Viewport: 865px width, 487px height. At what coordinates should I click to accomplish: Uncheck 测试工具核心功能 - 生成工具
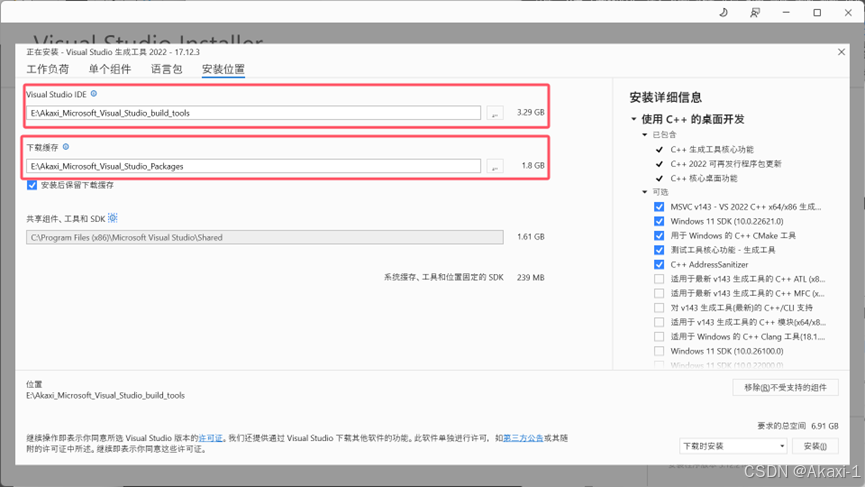pos(659,250)
